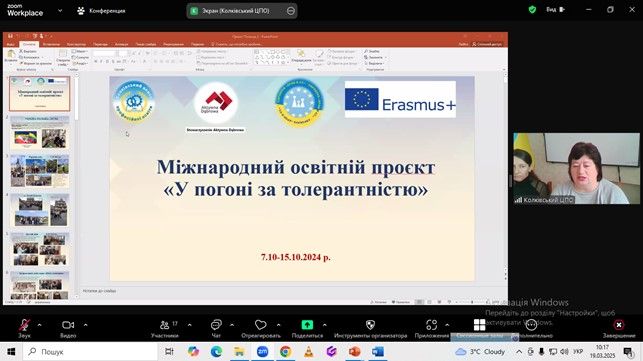The width and height of the screenshot is (643, 361).
Task: Open the Отреагировать reactions heart icon
Action: [x=261, y=325]
